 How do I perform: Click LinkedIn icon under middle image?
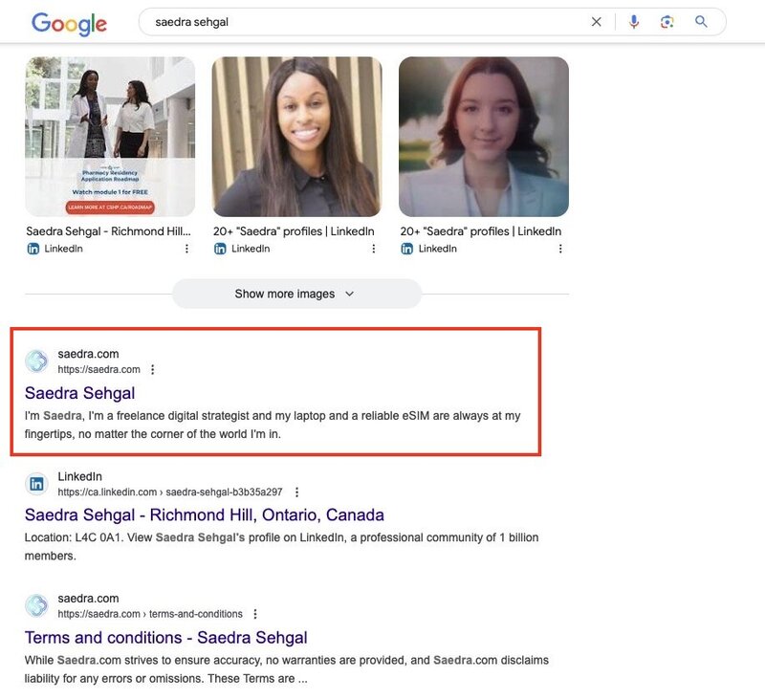pyautogui.click(x=220, y=249)
